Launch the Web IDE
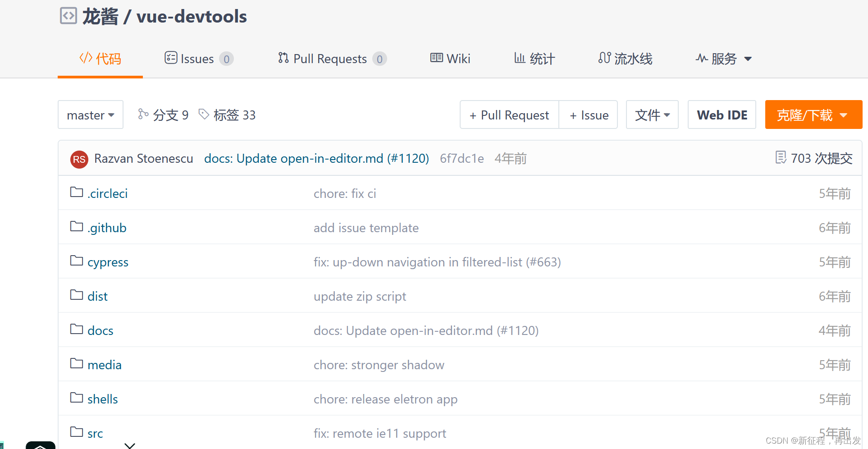The width and height of the screenshot is (868, 449). point(722,115)
